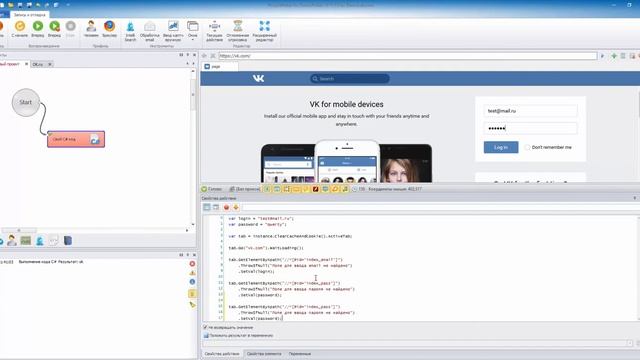Click the go arrow right of the address bar
Screen dimensions: 640x360
602,56
